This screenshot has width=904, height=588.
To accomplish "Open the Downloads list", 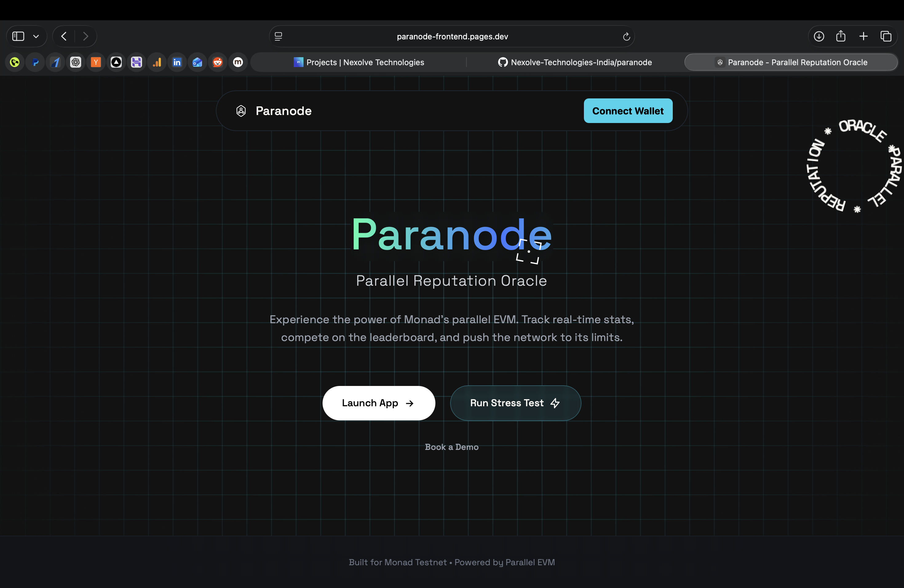I will (x=819, y=36).
